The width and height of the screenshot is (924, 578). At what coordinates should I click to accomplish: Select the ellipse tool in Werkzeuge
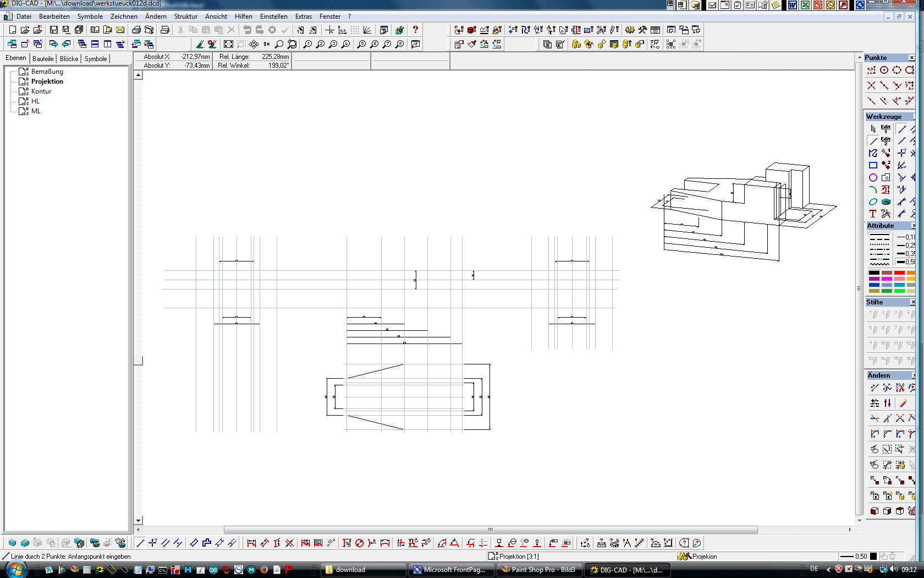pyautogui.click(x=873, y=201)
